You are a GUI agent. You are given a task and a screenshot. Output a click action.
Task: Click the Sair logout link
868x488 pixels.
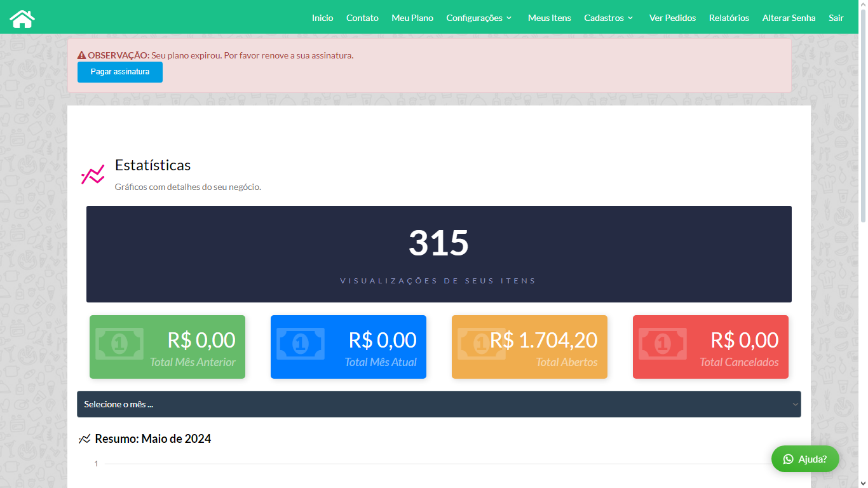tap(836, 18)
